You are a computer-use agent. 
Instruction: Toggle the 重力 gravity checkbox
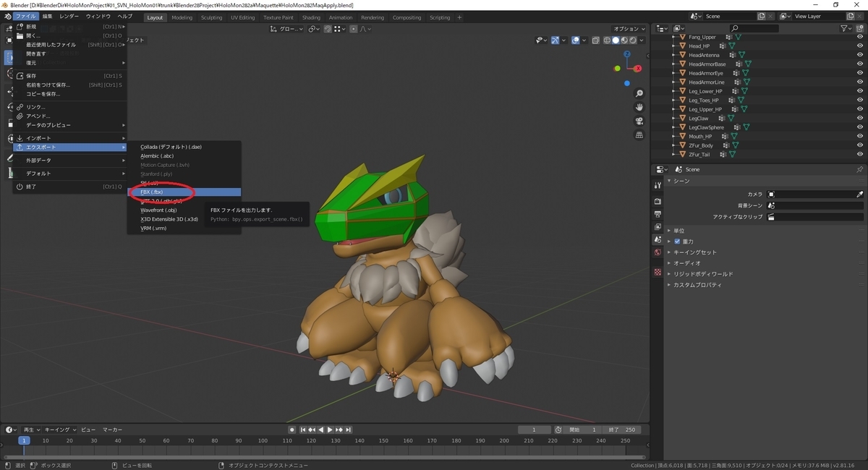click(677, 241)
